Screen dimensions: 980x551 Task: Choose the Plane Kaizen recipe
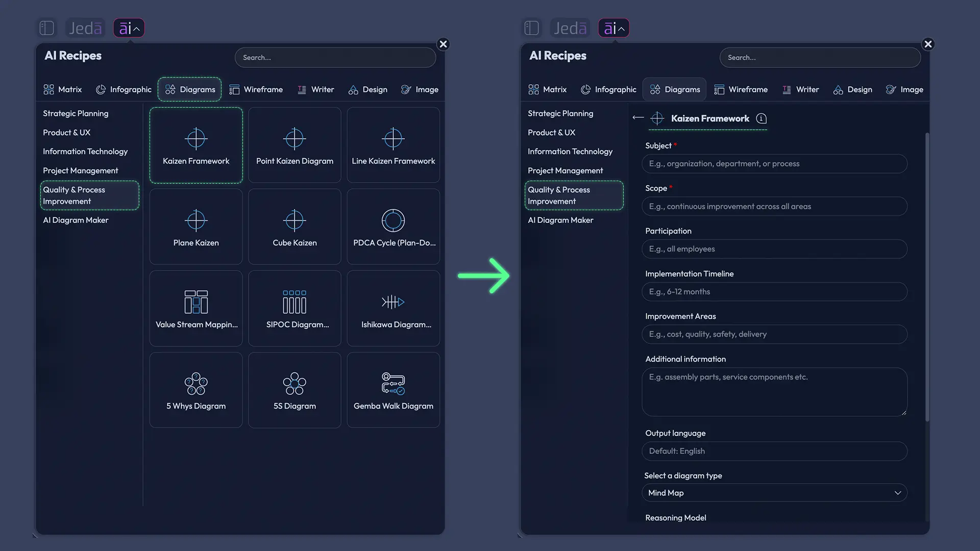pyautogui.click(x=196, y=227)
